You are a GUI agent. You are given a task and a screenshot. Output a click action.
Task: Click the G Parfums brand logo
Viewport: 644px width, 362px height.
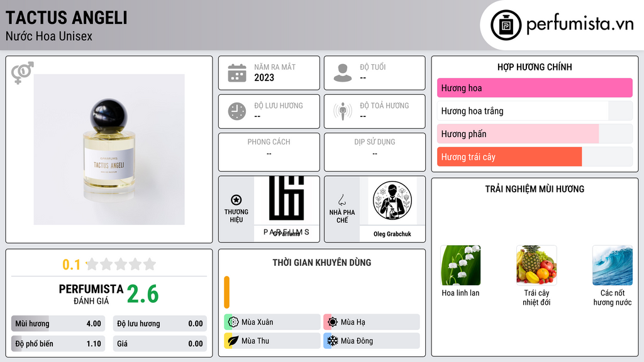coord(286,206)
